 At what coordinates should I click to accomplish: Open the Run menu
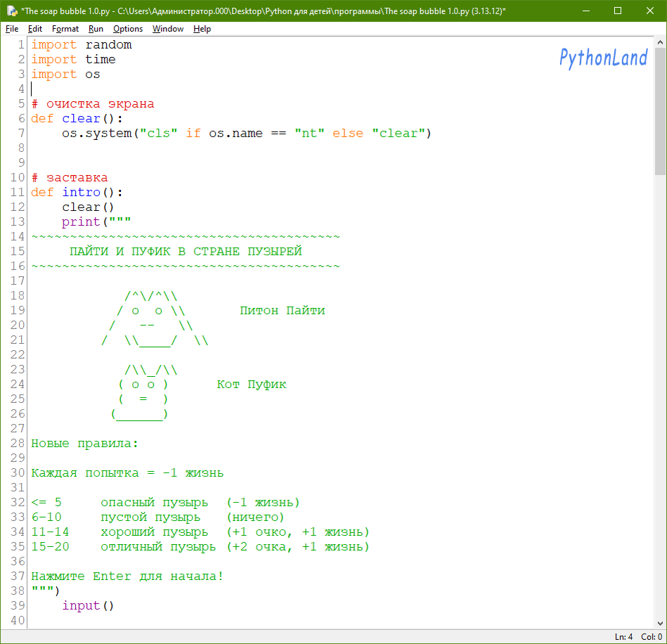96,29
